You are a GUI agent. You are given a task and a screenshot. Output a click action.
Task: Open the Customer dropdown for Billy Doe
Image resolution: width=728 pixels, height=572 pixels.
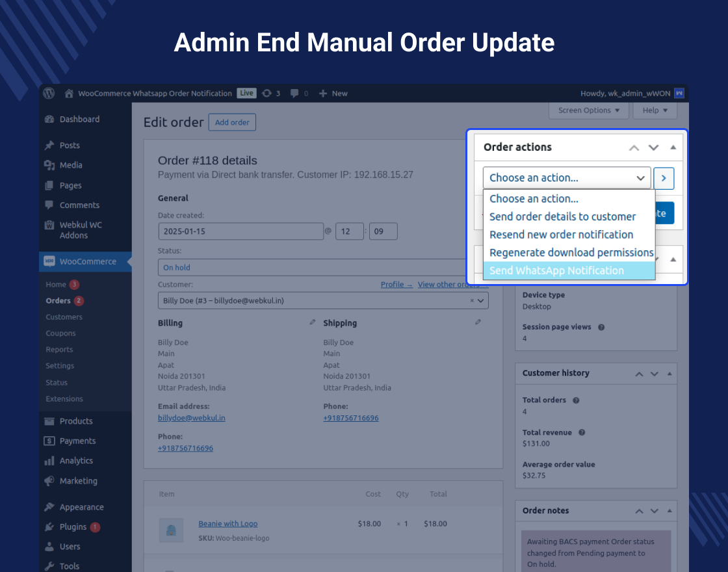[322, 301]
